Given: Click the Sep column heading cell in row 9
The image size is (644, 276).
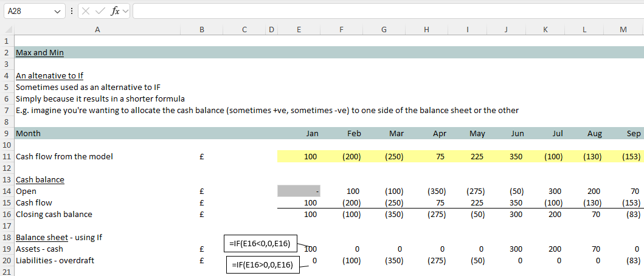Looking at the screenshot, I should [625, 133].
